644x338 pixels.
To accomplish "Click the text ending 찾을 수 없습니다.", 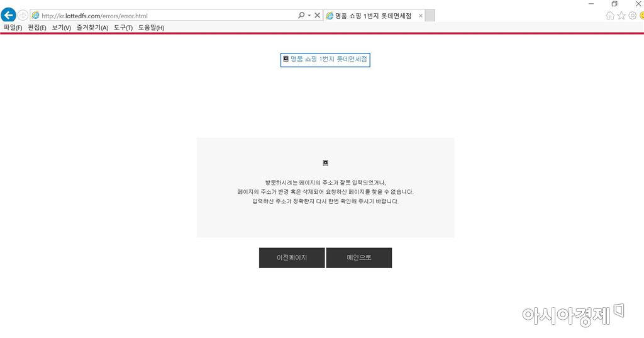I will (x=325, y=192).
